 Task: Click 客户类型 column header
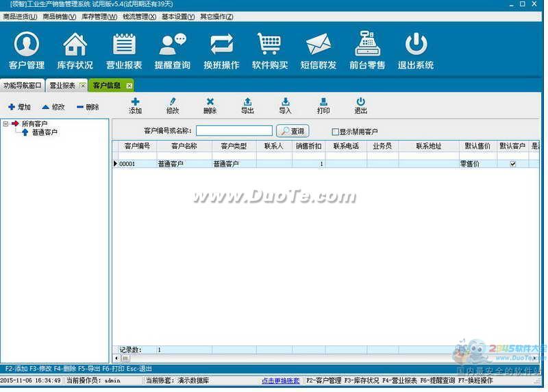[x=234, y=146]
